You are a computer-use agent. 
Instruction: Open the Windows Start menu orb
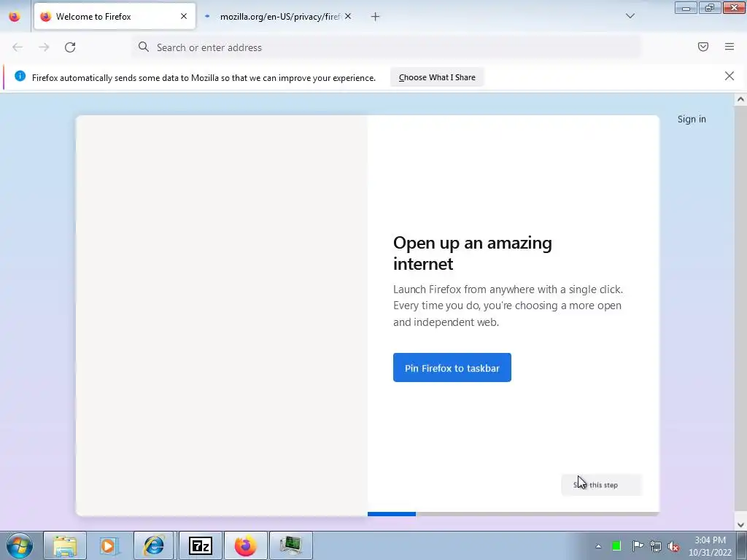[x=20, y=545]
